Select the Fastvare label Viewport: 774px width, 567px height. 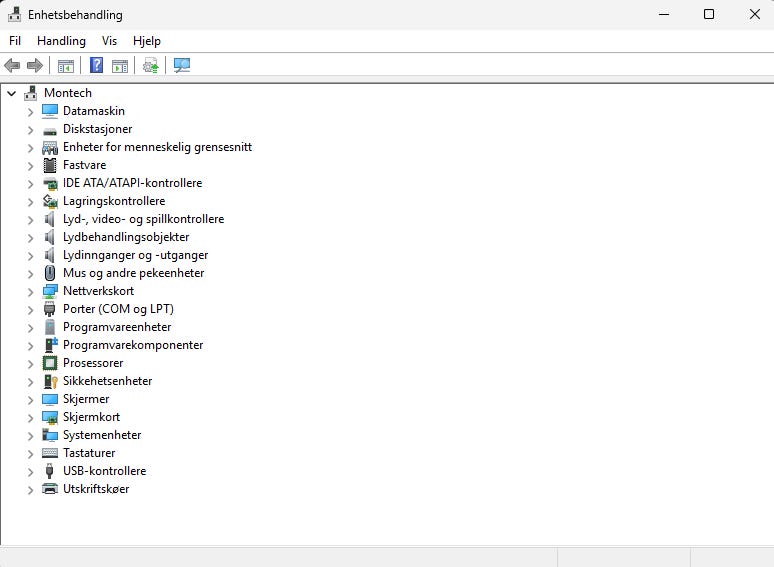(x=84, y=165)
